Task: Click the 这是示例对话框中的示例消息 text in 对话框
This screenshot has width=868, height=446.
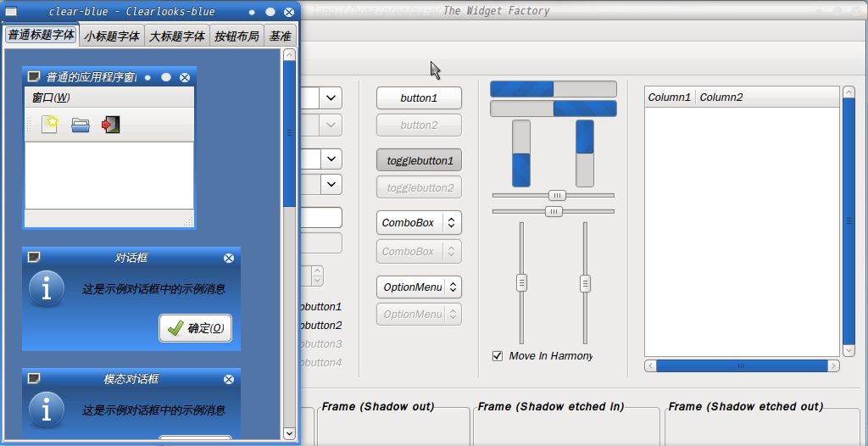Action: [153, 288]
